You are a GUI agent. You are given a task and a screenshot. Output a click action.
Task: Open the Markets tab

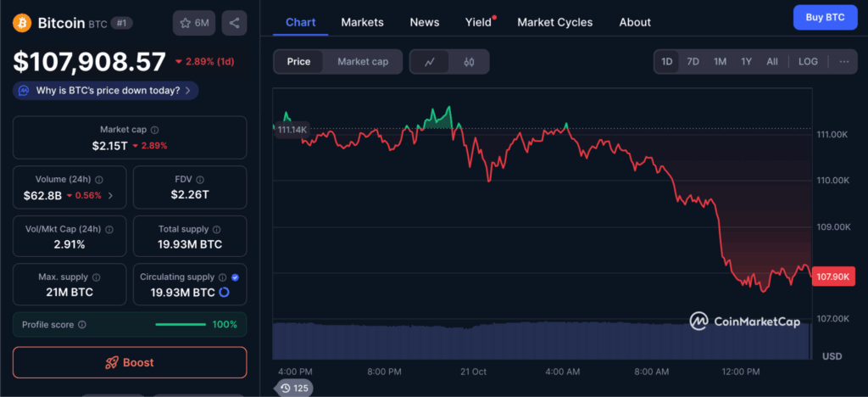pos(362,22)
